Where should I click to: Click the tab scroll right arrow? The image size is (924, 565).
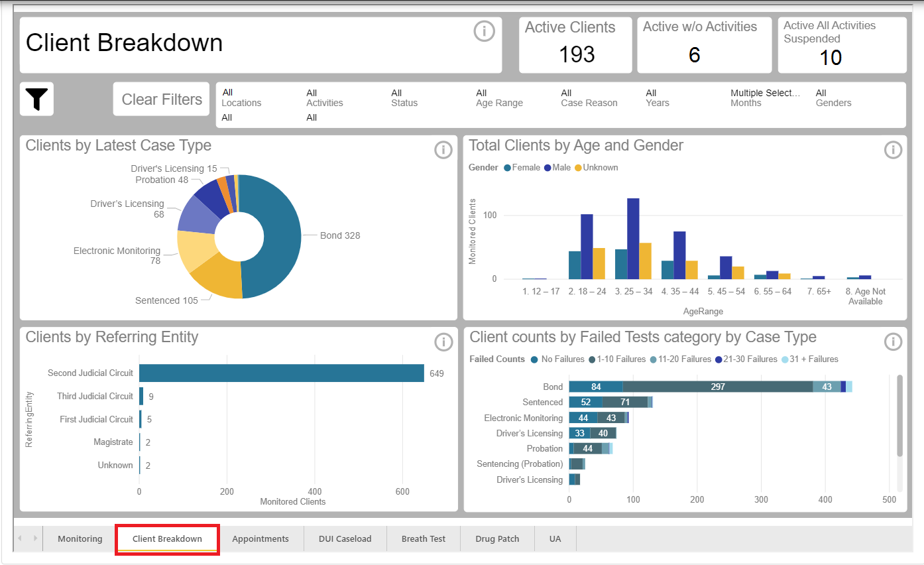point(34,538)
